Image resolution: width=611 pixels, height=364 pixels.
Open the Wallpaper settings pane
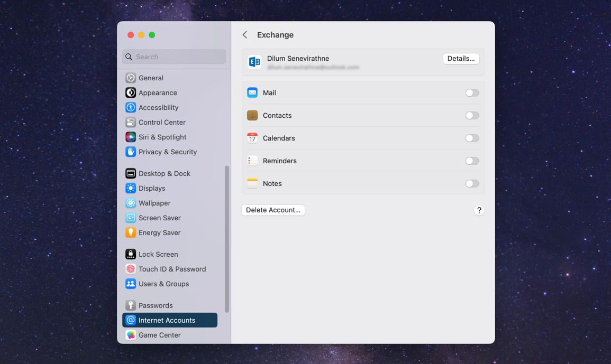click(x=154, y=203)
